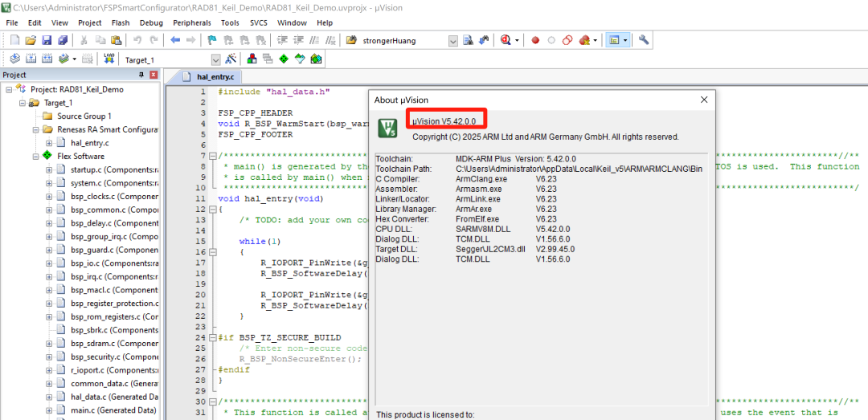Expand the startup.c tree entry
The image size is (868, 420).
[49, 169]
